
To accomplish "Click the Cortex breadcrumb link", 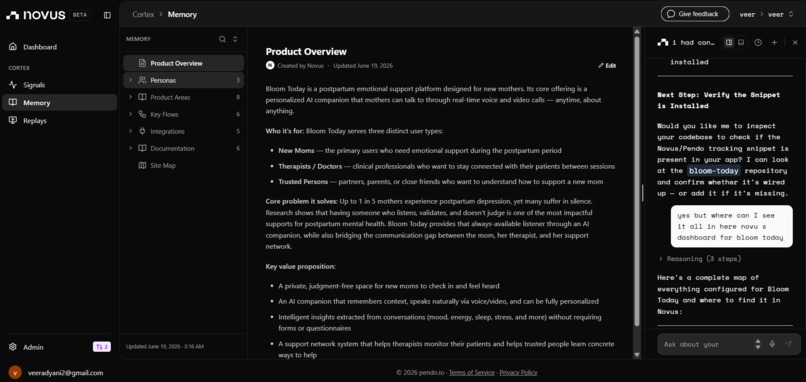I will click(x=143, y=14).
